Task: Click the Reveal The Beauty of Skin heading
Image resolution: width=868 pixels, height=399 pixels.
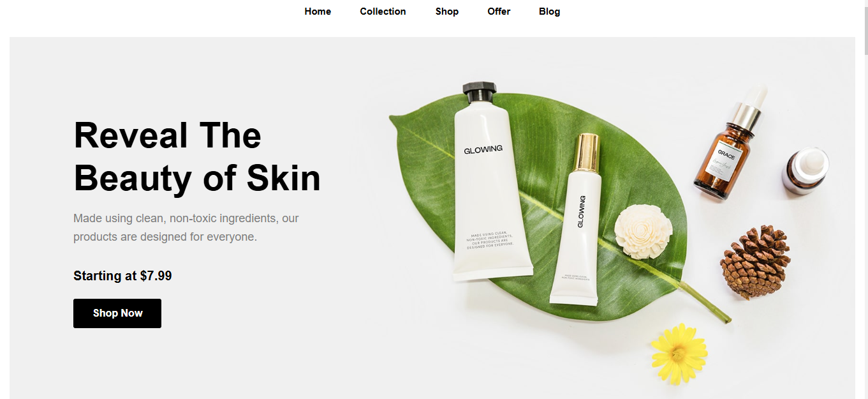Action: coord(197,156)
